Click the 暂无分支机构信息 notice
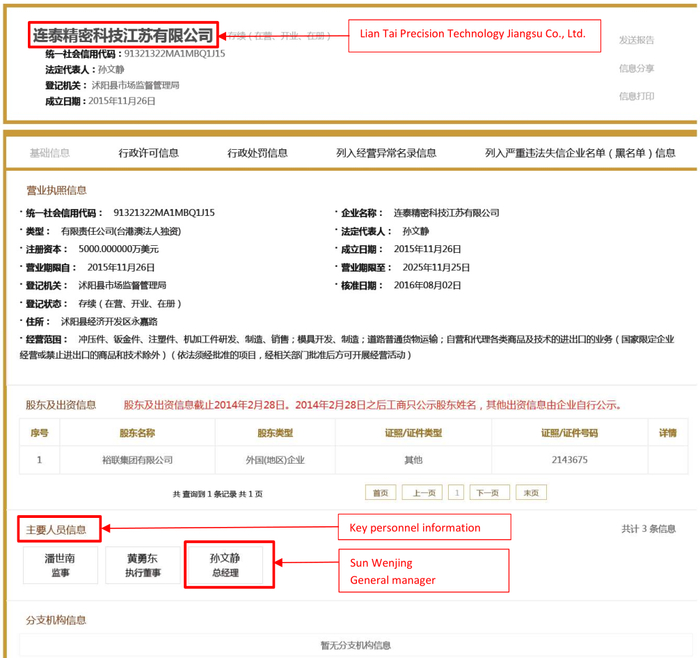Image resolution: width=700 pixels, height=658 pixels. [x=356, y=646]
